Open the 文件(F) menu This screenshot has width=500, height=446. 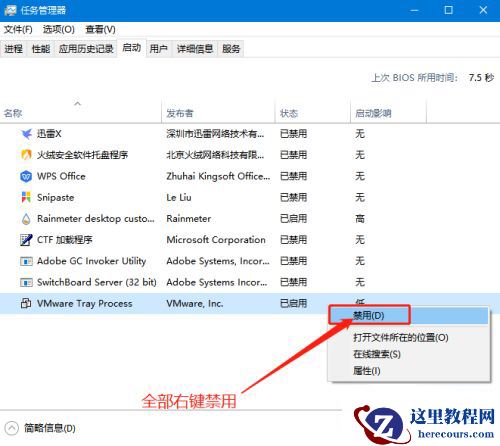18,30
